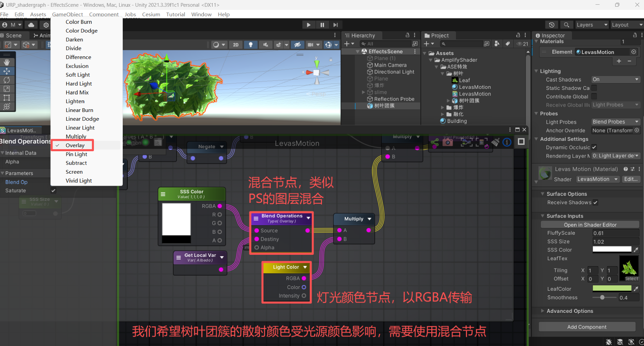Click the Edit... shader button
644x346 pixels.
[x=631, y=179]
